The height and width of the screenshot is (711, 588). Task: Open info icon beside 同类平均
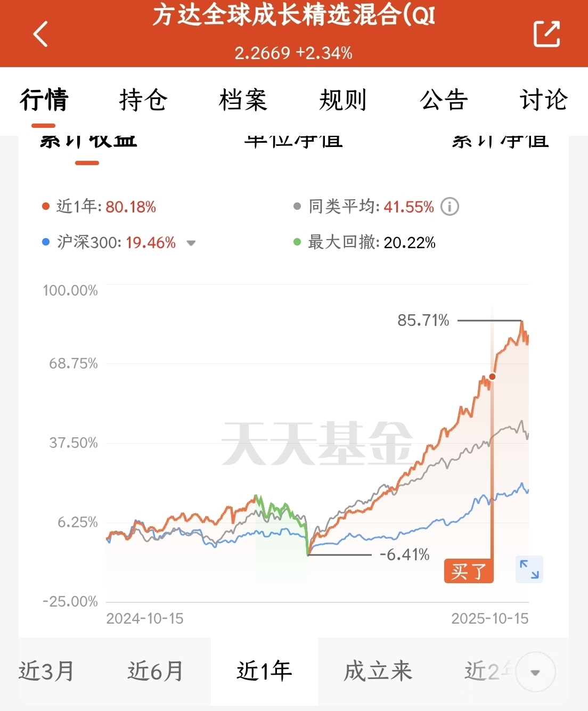pos(450,207)
